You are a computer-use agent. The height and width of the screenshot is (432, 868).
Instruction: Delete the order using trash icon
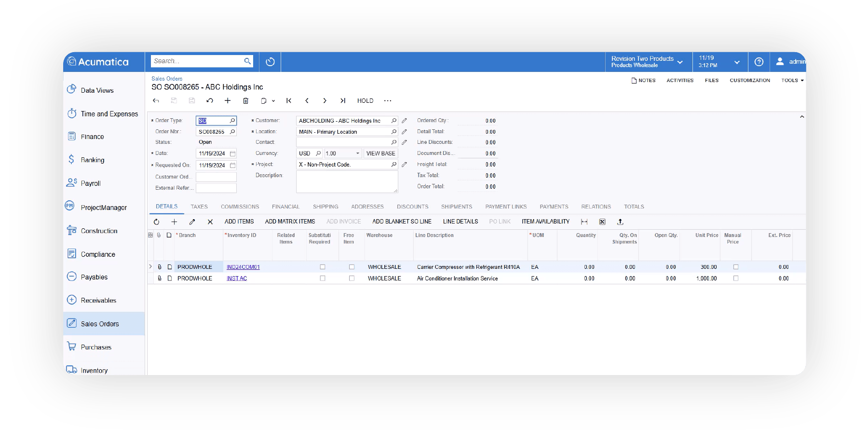246,101
